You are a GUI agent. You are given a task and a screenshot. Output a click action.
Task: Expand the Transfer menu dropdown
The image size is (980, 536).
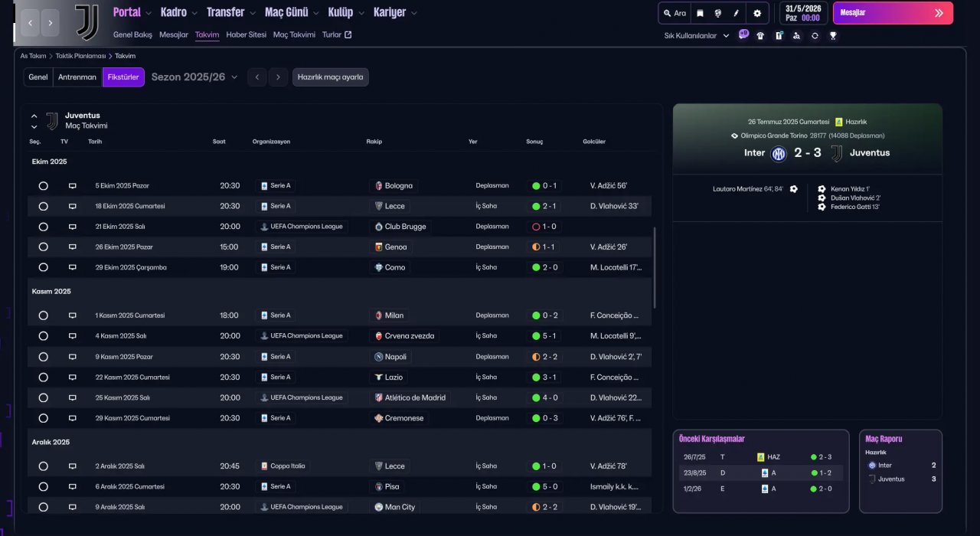click(231, 12)
